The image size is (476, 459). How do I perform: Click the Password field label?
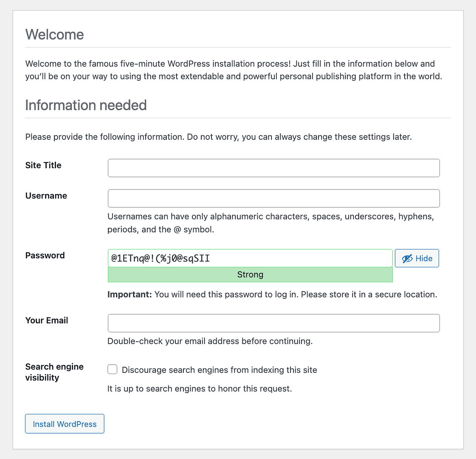(x=45, y=255)
